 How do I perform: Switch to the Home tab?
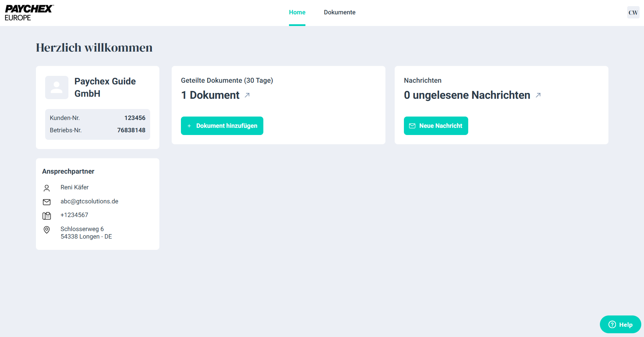[x=297, y=12]
